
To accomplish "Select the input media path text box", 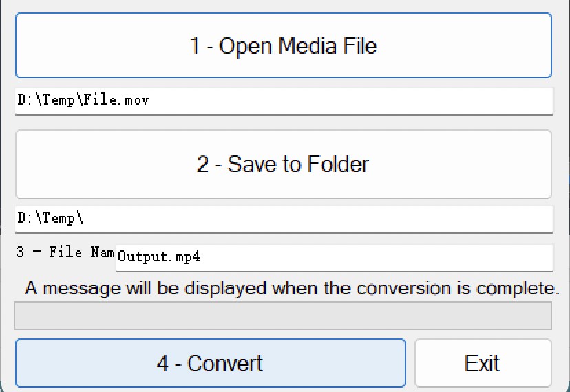I will [x=284, y=101].
